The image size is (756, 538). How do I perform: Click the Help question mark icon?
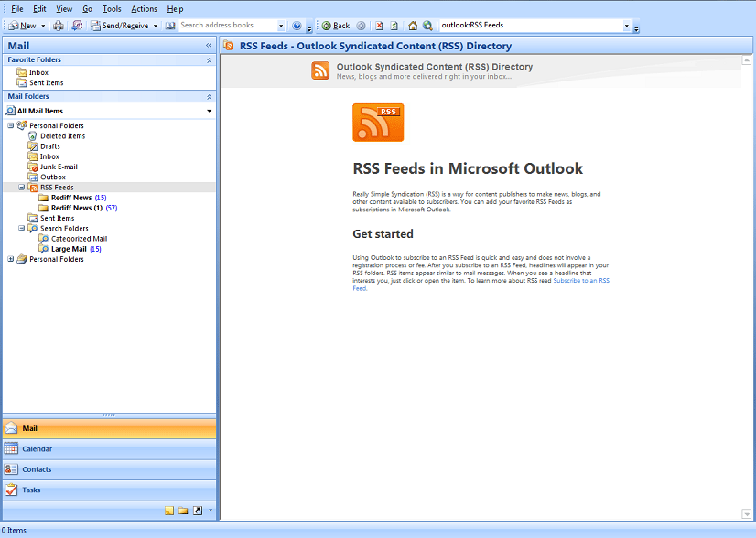point(297,26)
